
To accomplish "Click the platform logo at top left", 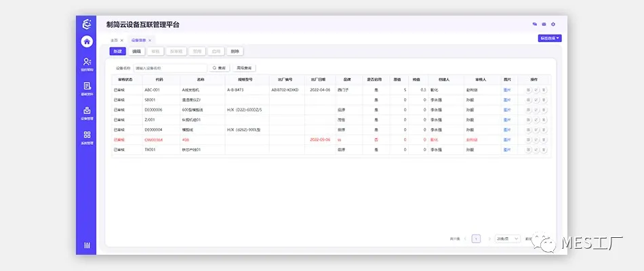I will click(x=87, y=24).
